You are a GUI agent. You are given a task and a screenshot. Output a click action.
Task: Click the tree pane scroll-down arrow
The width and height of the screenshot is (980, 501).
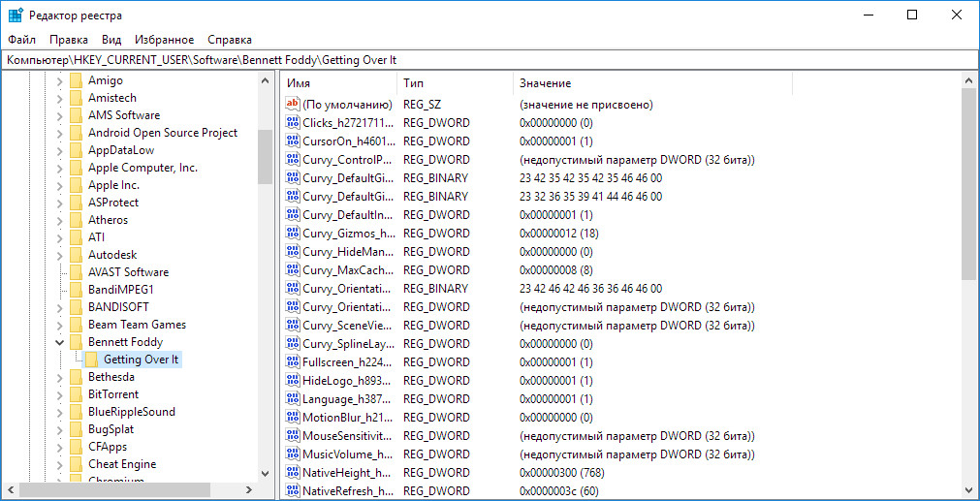[x=265, y=474]
